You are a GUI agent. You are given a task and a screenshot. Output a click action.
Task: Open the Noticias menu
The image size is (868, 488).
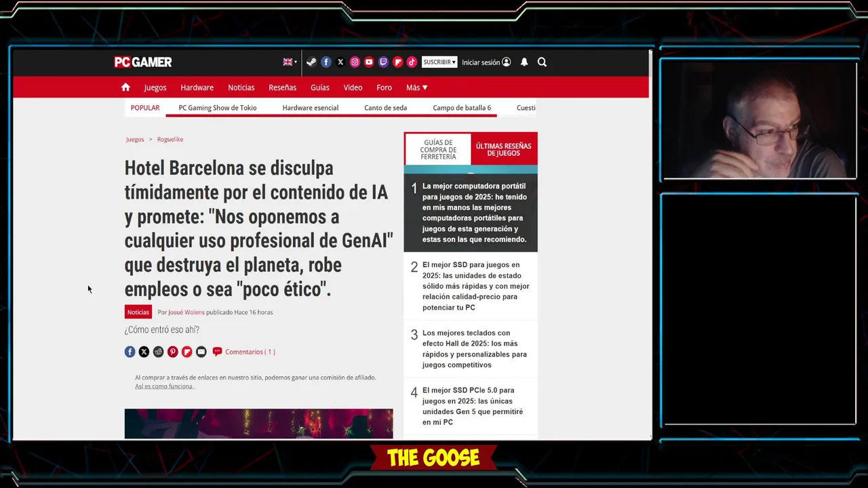(241, 87)
